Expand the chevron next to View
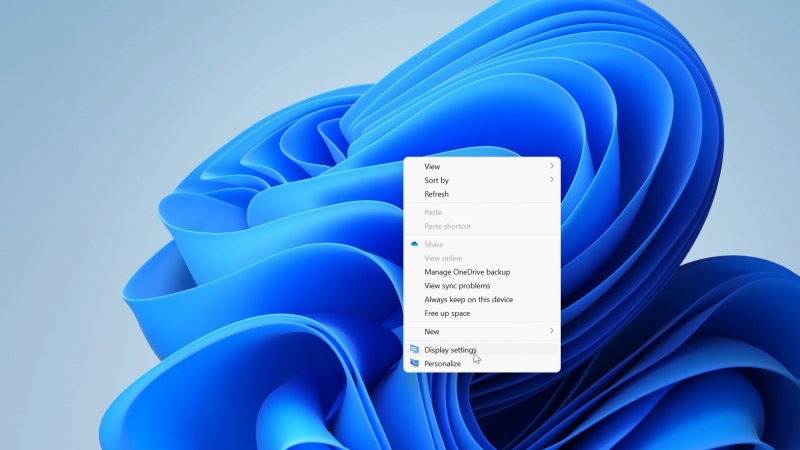This screenshot has width=800, height=450. [552, 166]
